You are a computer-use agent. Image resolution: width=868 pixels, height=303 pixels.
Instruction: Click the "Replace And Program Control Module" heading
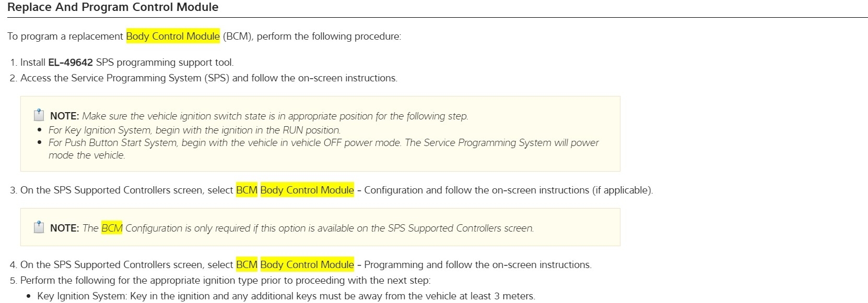[x=113, y=7]
